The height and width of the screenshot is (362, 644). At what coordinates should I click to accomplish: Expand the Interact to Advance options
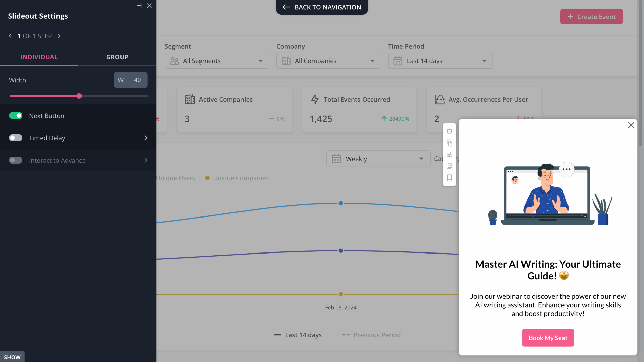146,160
